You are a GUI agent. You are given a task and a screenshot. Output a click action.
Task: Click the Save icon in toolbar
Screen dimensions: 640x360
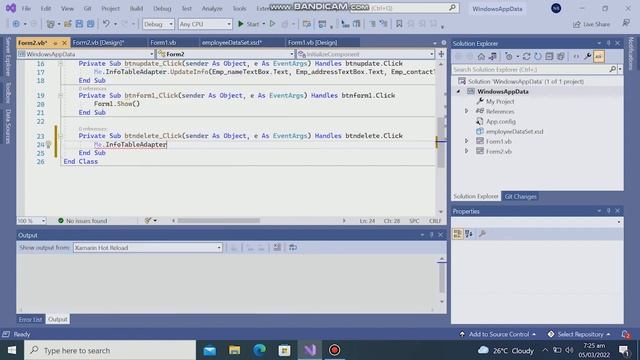tap(79, 24)
